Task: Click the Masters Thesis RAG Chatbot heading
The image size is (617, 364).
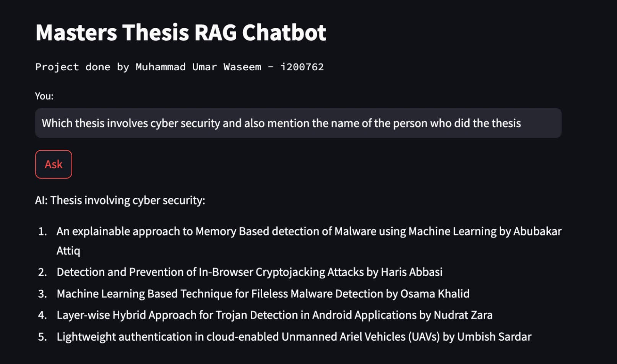Action: 181,32
